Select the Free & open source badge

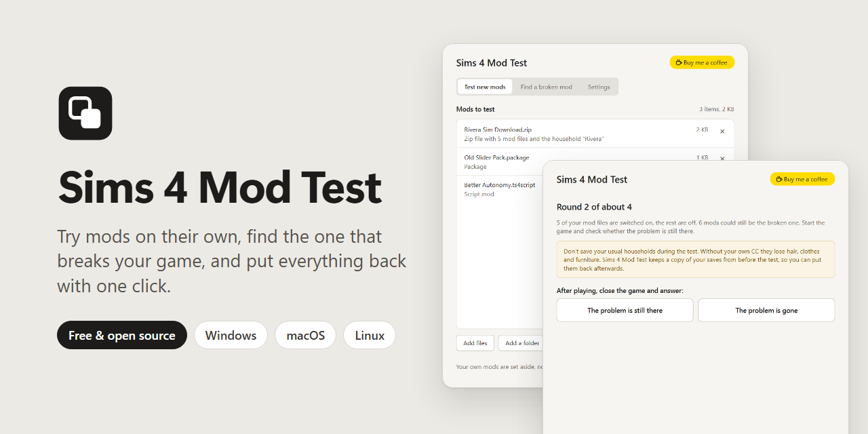click(122, 335)
